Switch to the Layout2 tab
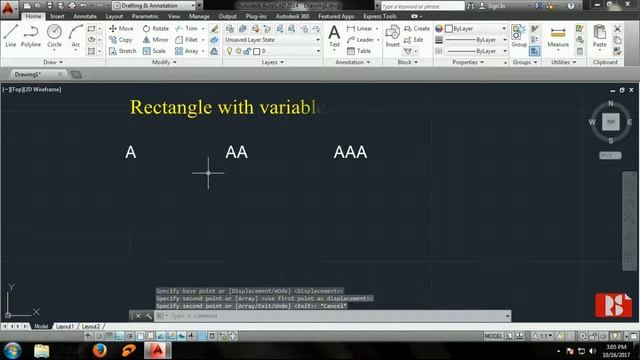 click(x=91, y=327)
